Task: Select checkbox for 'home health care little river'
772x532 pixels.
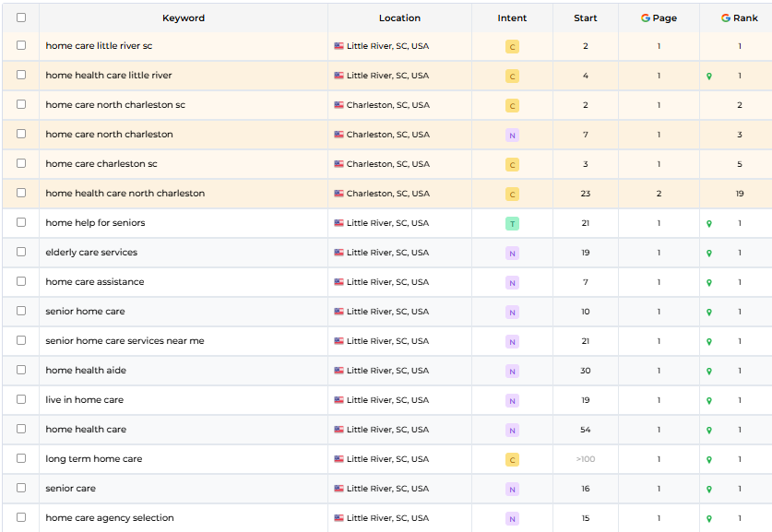Action: pos(21,75)
